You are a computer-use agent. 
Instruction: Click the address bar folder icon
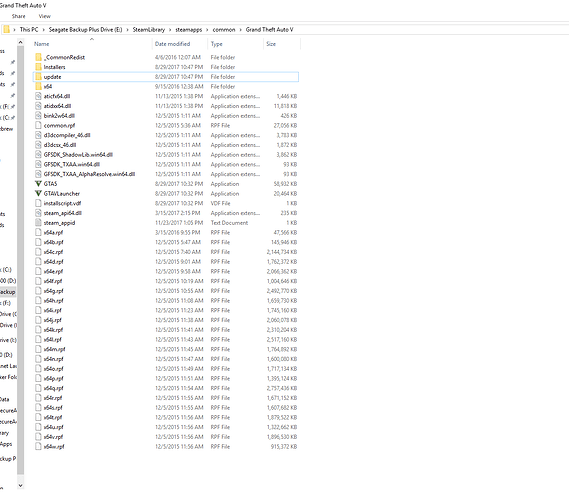coord(7,29)
